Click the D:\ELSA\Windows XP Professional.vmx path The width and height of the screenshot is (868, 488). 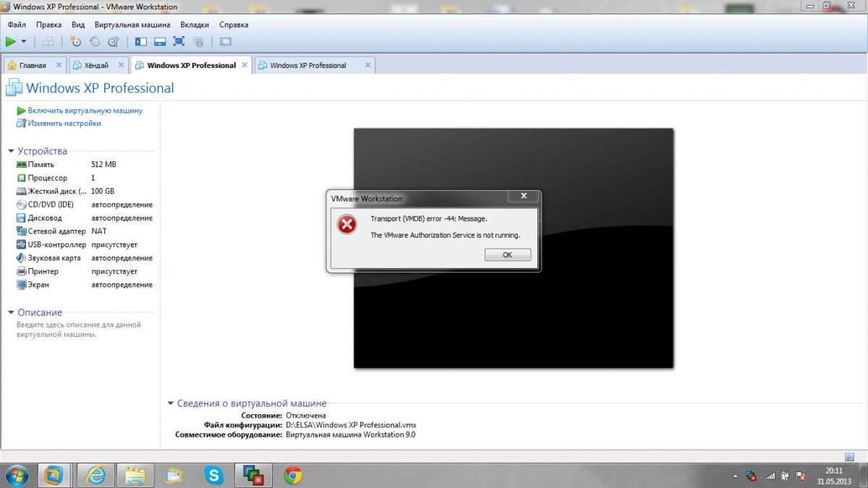coord(351,425)
